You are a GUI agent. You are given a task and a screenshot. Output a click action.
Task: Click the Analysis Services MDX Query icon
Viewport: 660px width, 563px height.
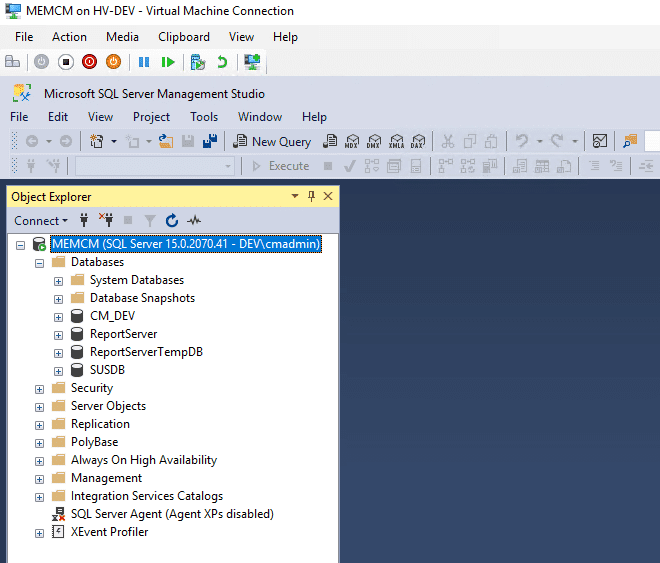point(352,142)
